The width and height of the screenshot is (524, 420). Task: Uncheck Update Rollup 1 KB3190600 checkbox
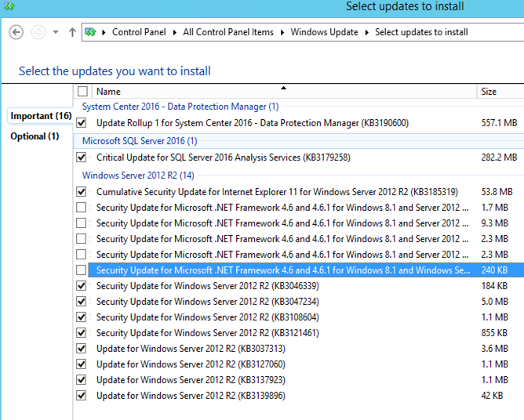pos(82,123)
